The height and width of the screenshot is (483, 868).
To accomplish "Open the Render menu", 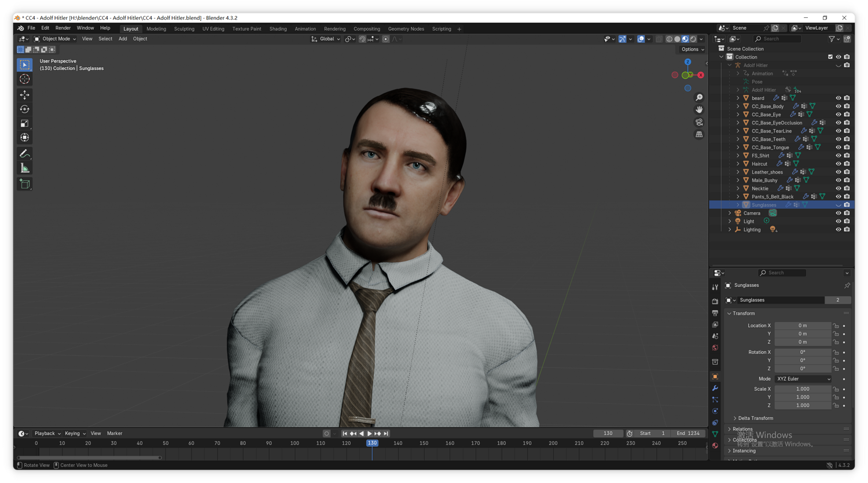I will point(63,28).
